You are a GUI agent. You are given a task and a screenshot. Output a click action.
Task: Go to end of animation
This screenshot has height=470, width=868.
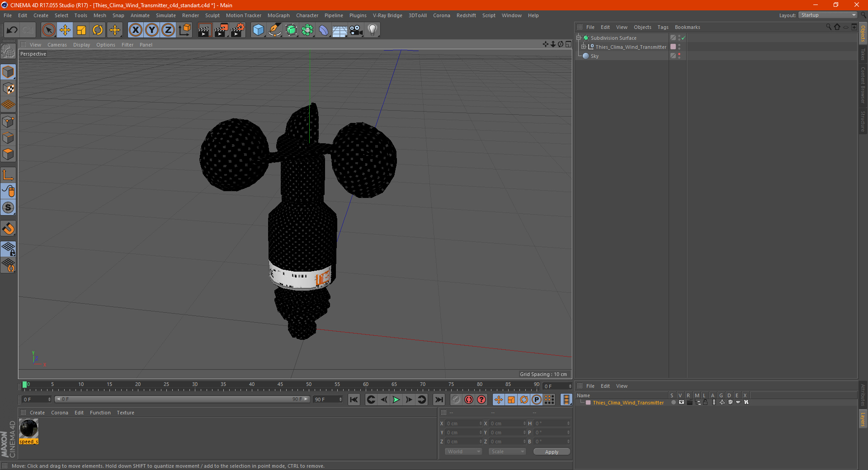point(439,399)
